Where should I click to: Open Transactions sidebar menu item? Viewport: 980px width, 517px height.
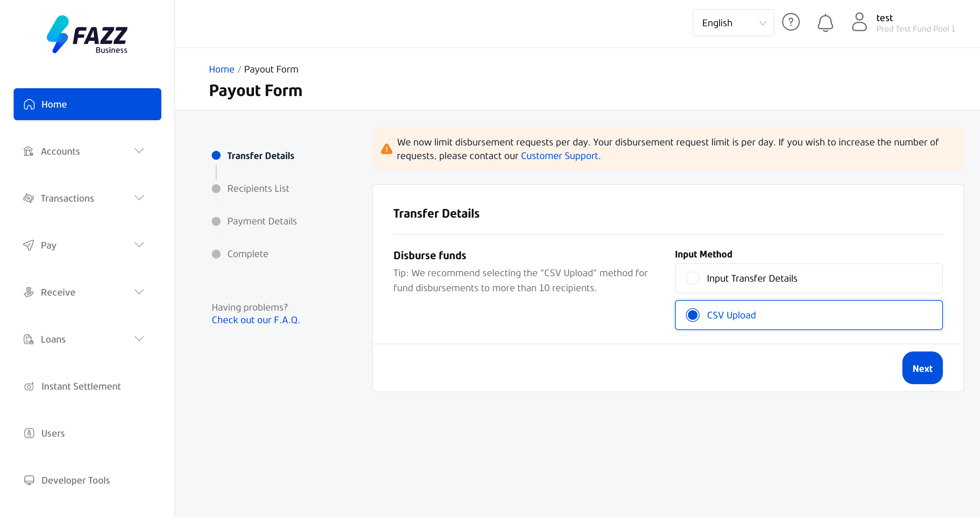(x=87, y=198)
